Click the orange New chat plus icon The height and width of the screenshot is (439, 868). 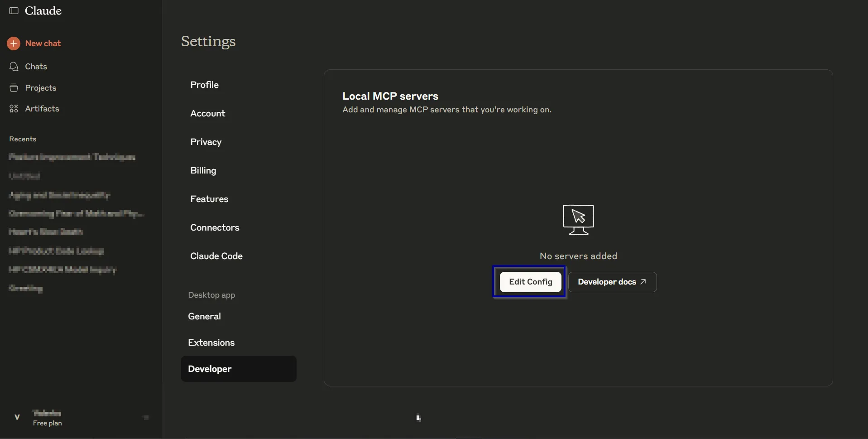click(14, 43)
